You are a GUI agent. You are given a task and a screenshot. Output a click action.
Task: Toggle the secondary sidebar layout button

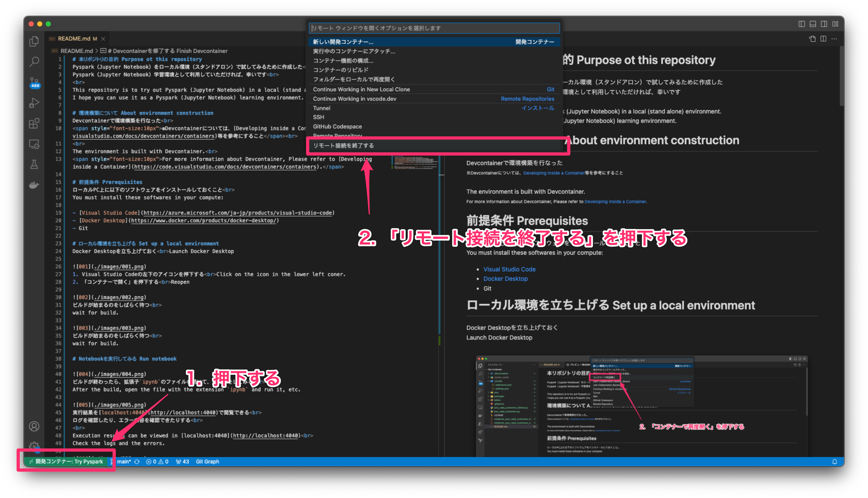824,24
